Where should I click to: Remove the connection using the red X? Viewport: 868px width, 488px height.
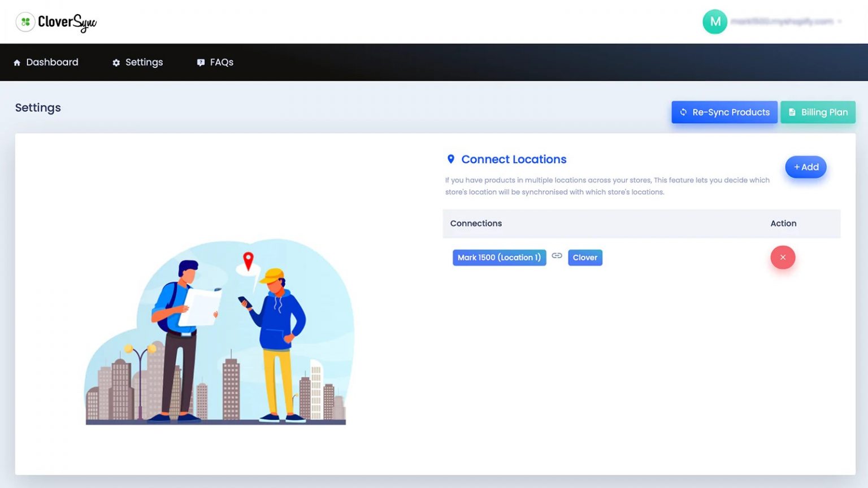pyautogui.click(x=783, y=257)
